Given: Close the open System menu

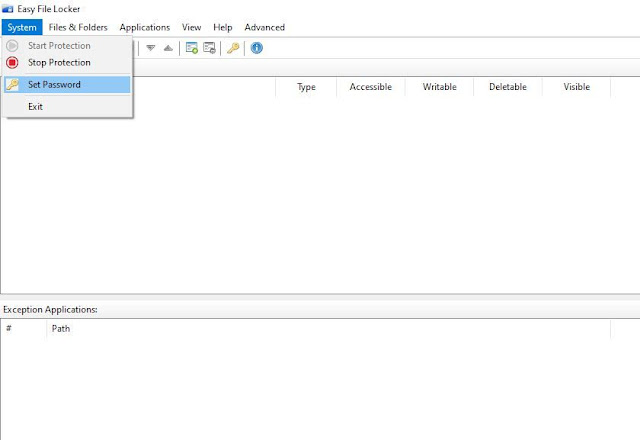Looking at the screenshot, I should pyautogui.click(x=22, y=27).
